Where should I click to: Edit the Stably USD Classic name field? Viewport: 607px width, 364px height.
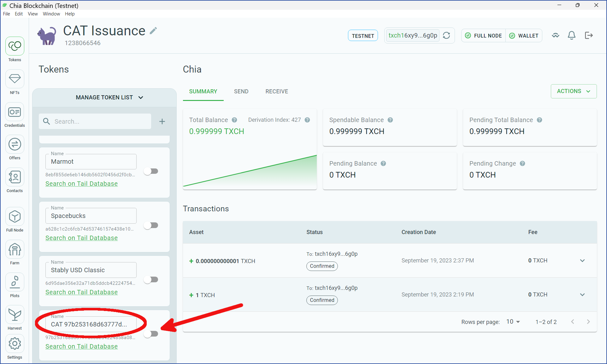tap(91, 270)
